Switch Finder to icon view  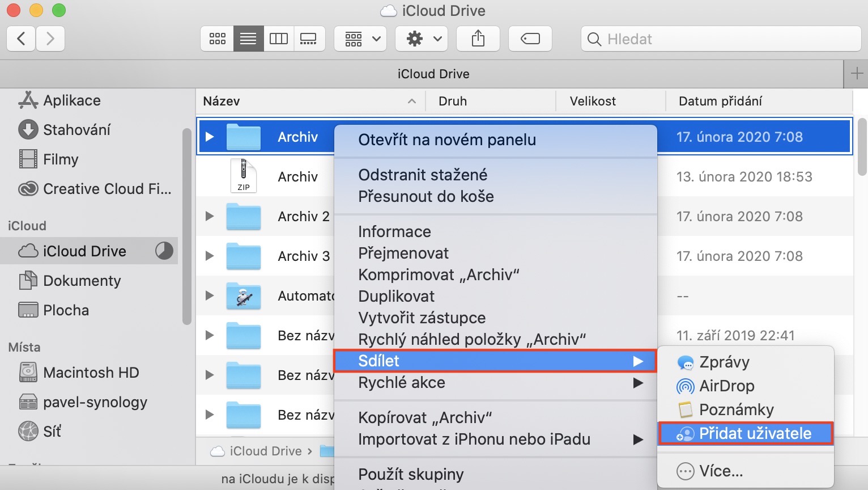pyautogui.click(x=218, y=39)
